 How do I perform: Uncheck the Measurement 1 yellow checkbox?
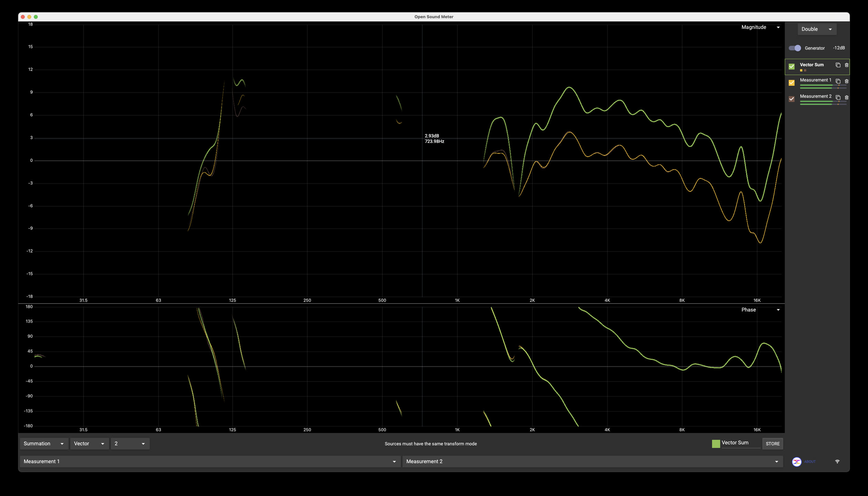tap(792, 83)
